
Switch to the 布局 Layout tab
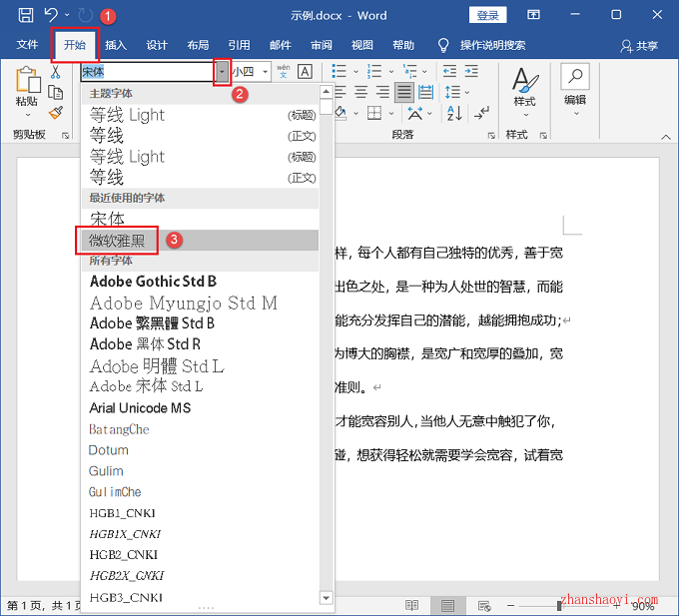[x=198, y=45]
